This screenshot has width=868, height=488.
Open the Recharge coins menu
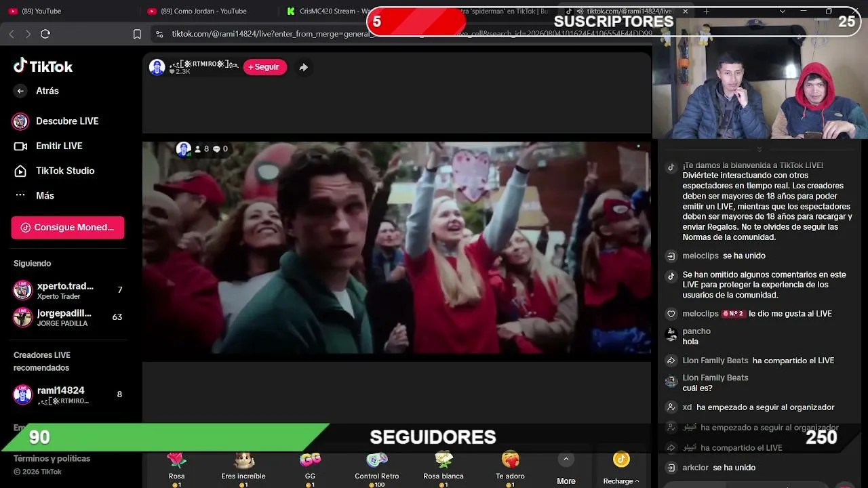[621, 469]
